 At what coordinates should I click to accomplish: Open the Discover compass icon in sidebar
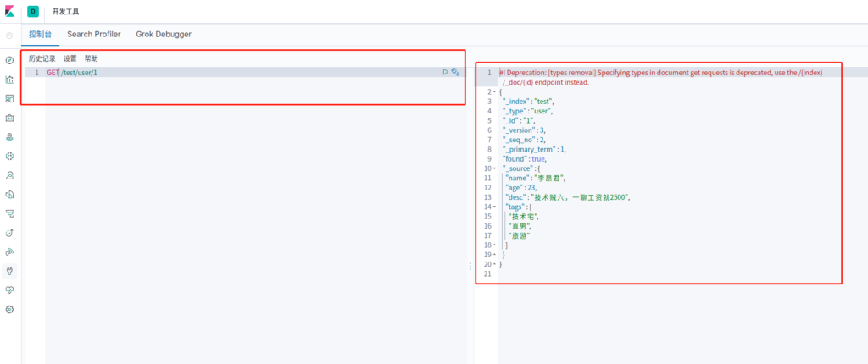tap(9, 61)
